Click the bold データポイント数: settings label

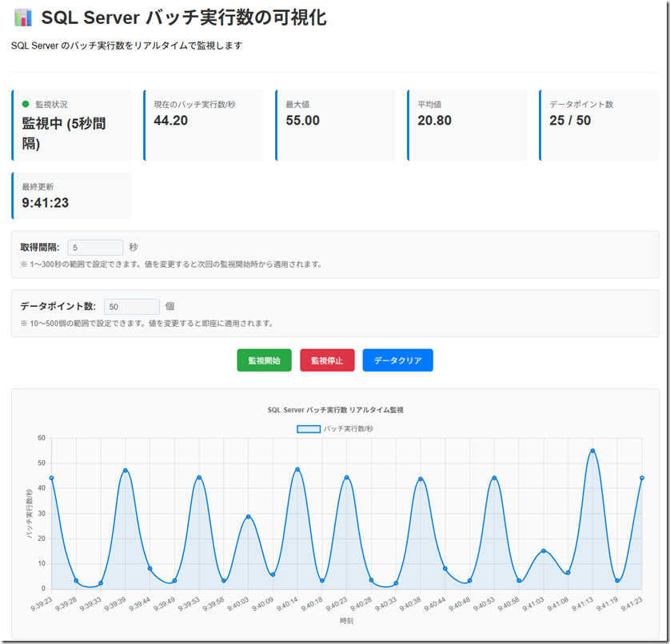(x=58, y=306)
